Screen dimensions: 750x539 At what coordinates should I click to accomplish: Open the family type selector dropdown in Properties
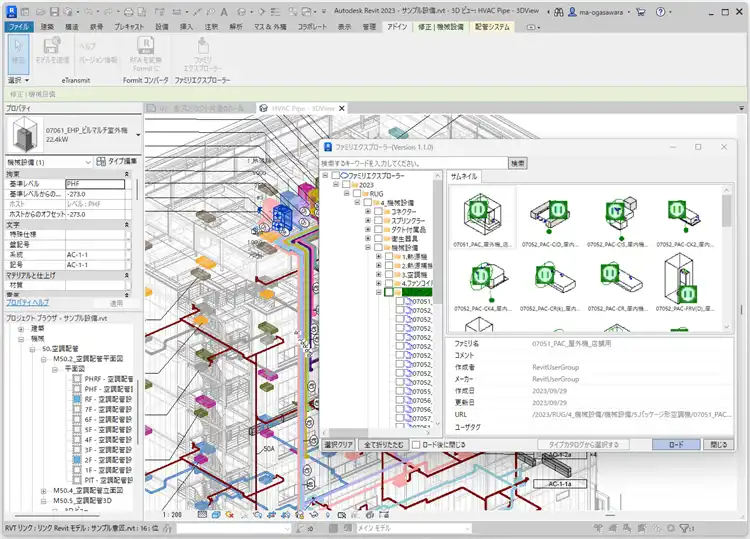click(x=138, y=135)
